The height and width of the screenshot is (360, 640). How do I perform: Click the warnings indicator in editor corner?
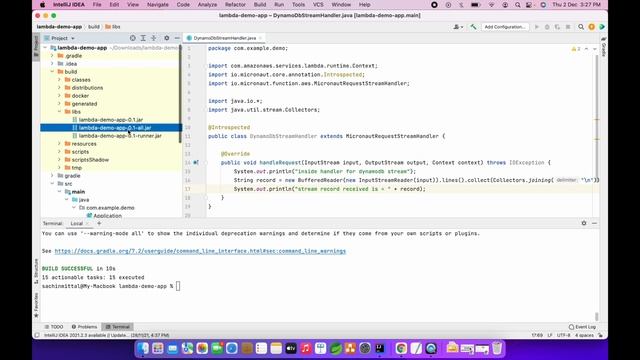pos(576,49)
